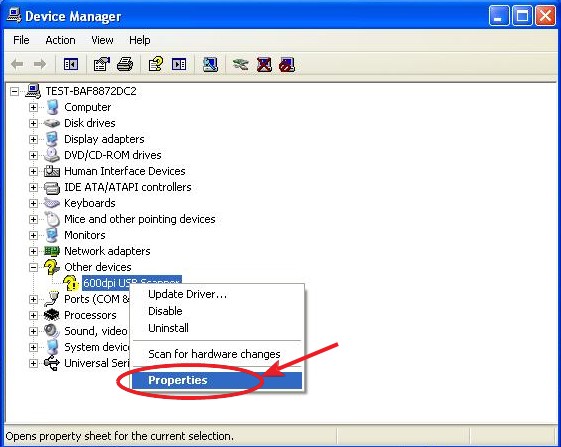The height and width of the screenshot is (447, 561).
Task: Select the TEST-BAF8872DC2 root node
Action: click(x=91, y=91)
